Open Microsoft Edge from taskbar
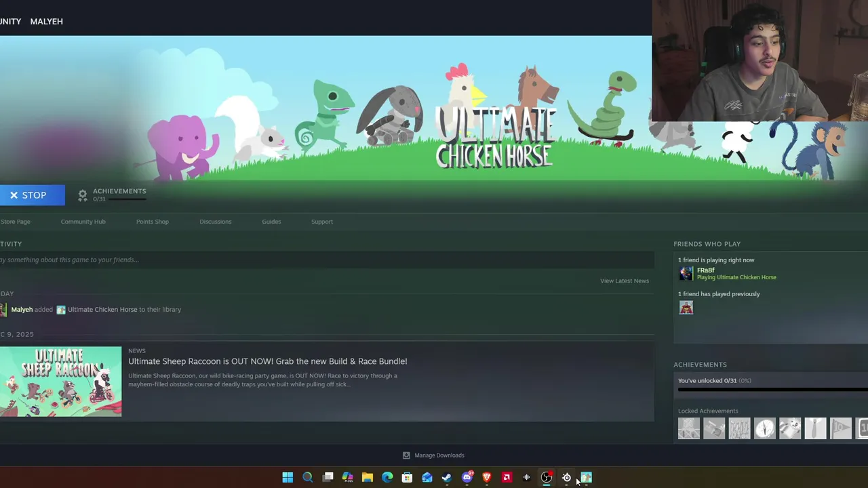This screenshot has height=488, width=868. 387,478
